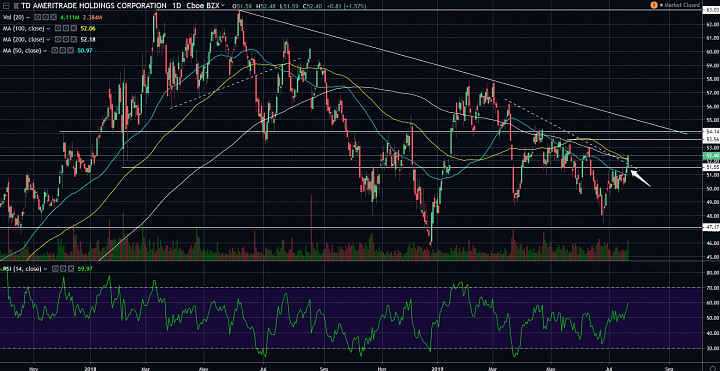The image size is (720, 371).
Task: Click the Market Closed status label
Action: click(682, 5)
